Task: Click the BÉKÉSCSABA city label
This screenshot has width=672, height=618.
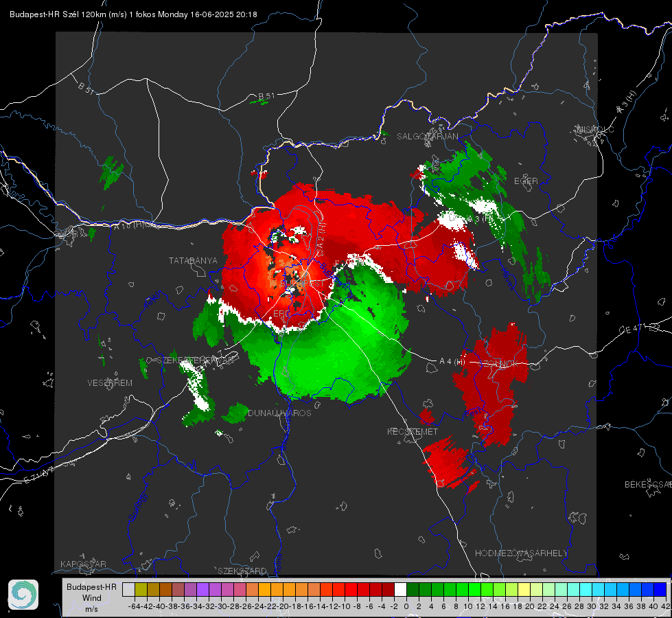Action: point(648,485)
